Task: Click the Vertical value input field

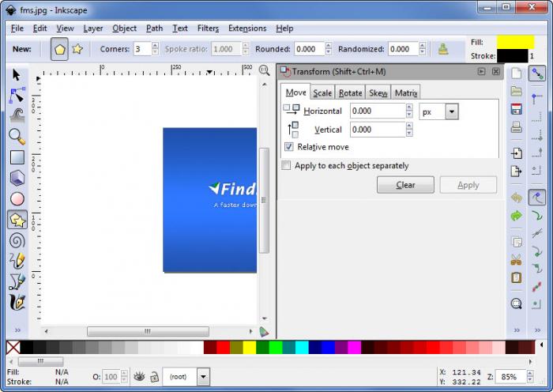Action: (378, 130)
